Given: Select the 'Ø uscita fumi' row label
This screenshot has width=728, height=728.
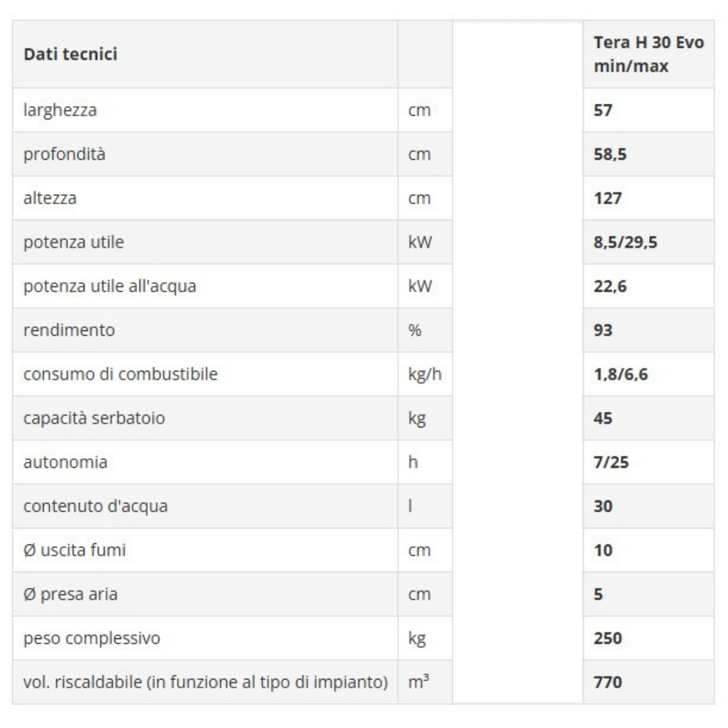Looking at the screenshot, I should (74, 550).
